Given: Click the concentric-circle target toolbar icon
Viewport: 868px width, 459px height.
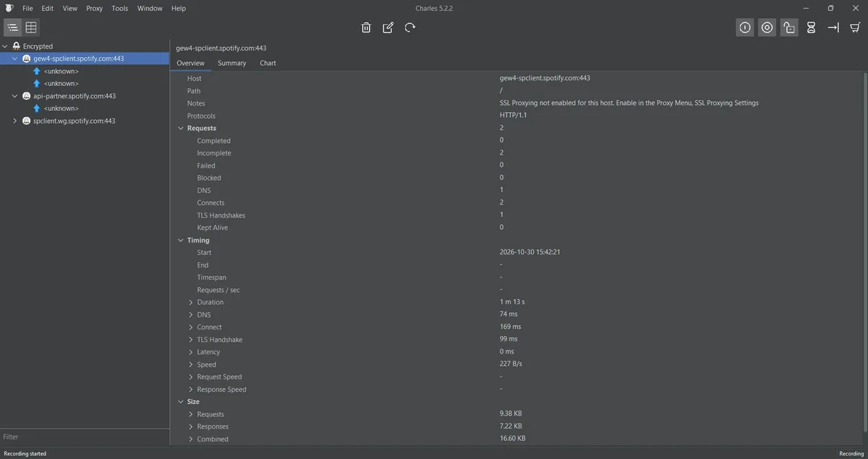Looking at the screenshot, I should (767, 27).
